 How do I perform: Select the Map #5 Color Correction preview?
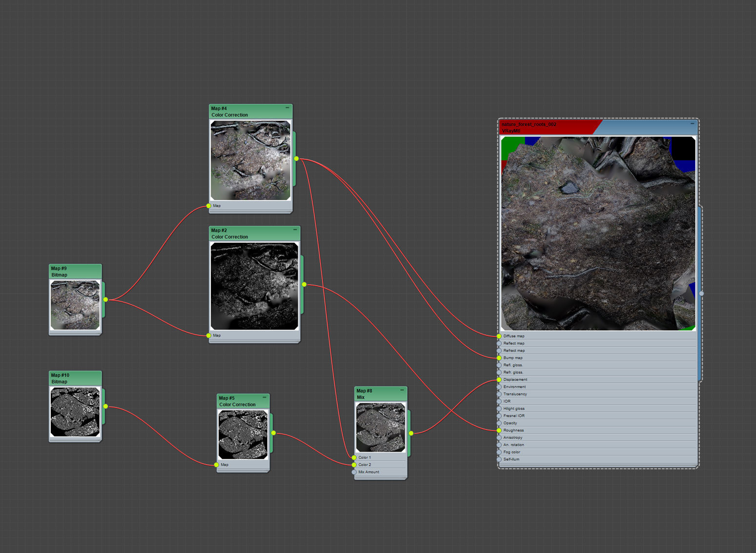click(243, 435)
